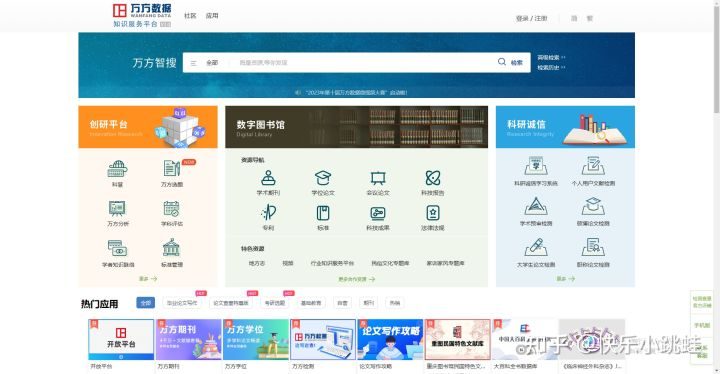
Task: Open the 社区 menu in the header
Action: [x=190, y=16]
